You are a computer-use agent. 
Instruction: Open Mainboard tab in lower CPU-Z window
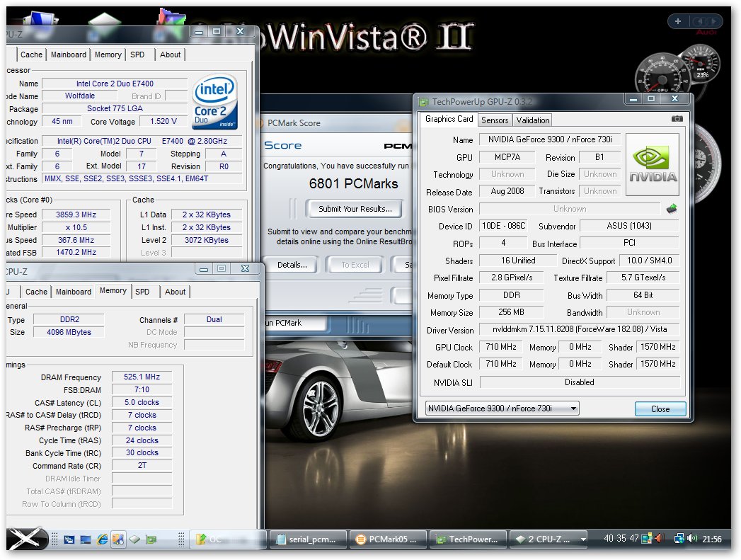73,292
